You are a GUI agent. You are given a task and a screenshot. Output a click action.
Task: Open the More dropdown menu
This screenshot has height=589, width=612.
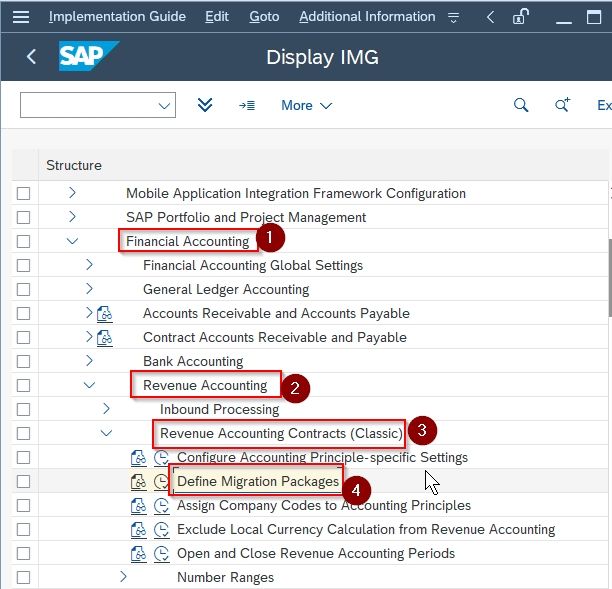(307, 105)
